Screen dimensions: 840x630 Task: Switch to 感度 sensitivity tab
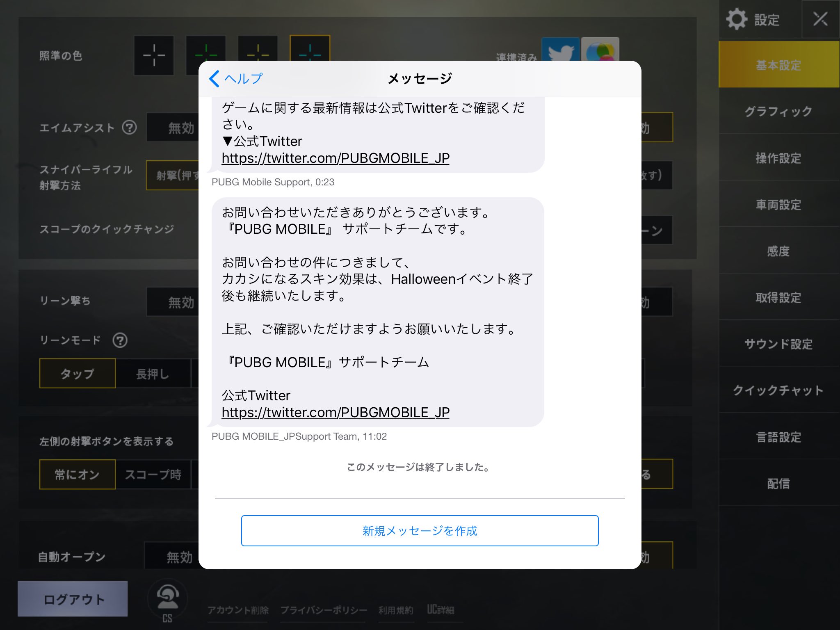pos(778,251)
